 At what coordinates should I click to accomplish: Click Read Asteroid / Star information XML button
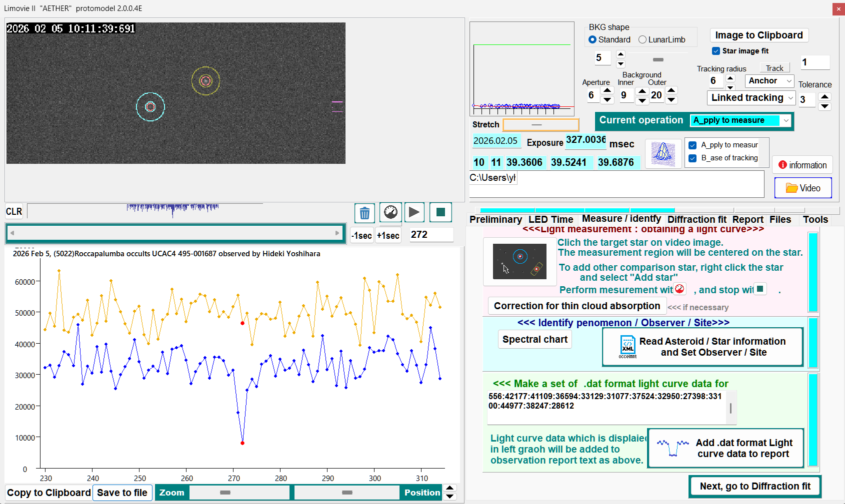click(702, 347)
